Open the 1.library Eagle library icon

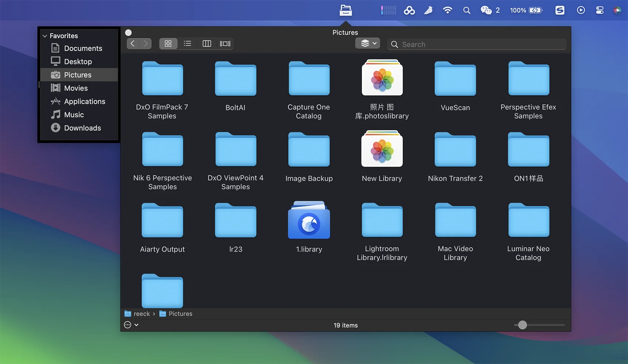pos(309,220)
